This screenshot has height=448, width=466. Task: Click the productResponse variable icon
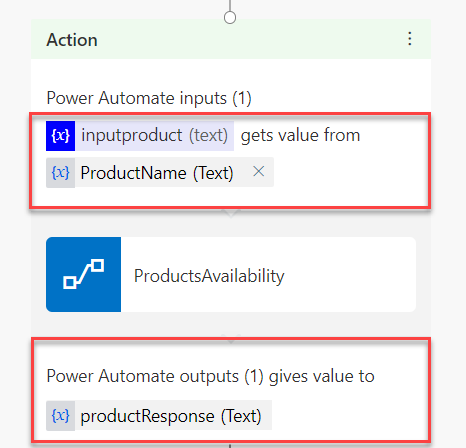tap(61, 416)
